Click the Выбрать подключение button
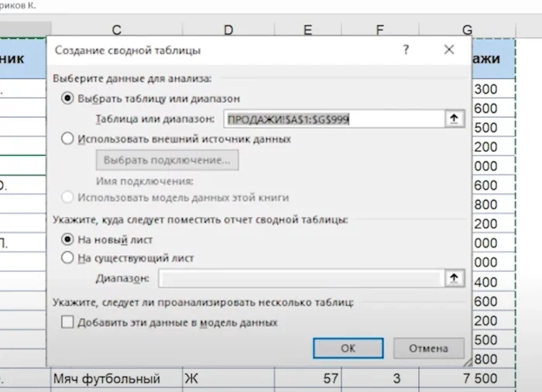 [166, 160]
